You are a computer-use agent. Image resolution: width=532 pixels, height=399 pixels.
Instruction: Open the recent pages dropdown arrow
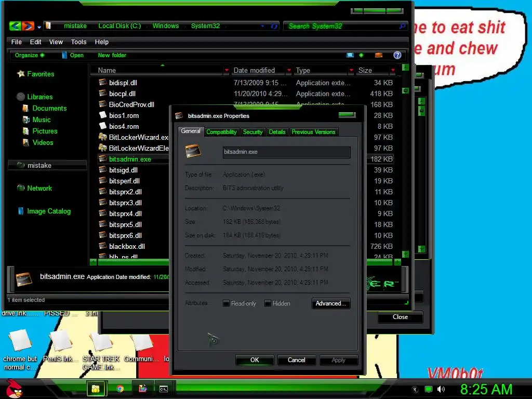(x=39, y=27)
